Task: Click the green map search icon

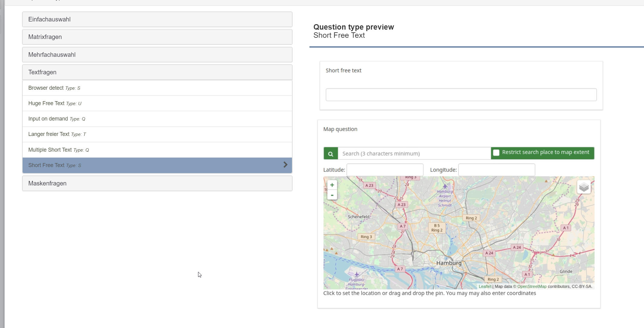Action: (331, 154)
